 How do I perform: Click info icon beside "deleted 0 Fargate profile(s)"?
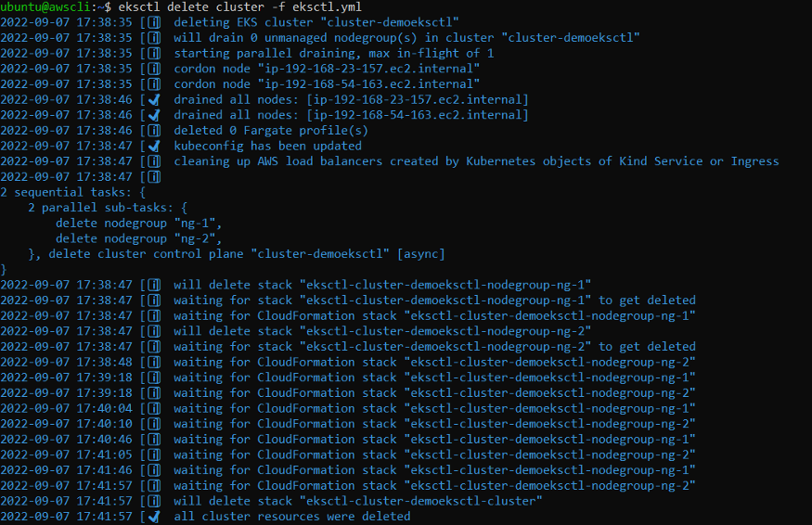click(153, 131)
